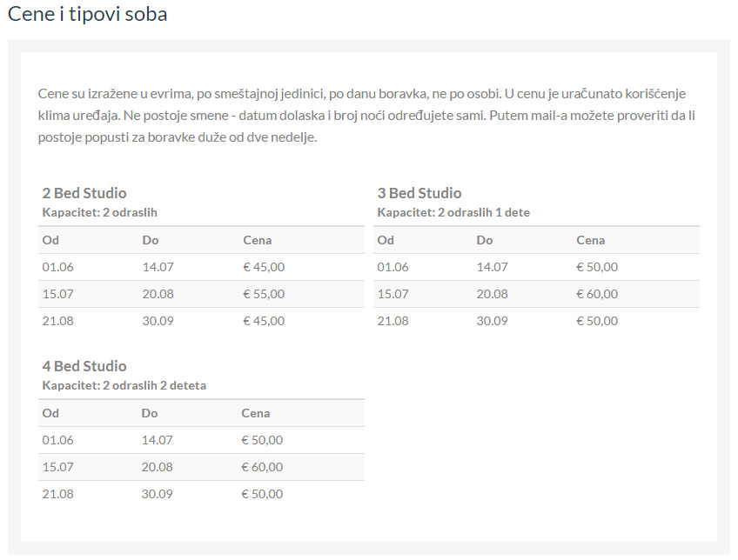Click the "Do" header in 4 Bed Studio table
738x560 pixels.
(x=150, y=413)
